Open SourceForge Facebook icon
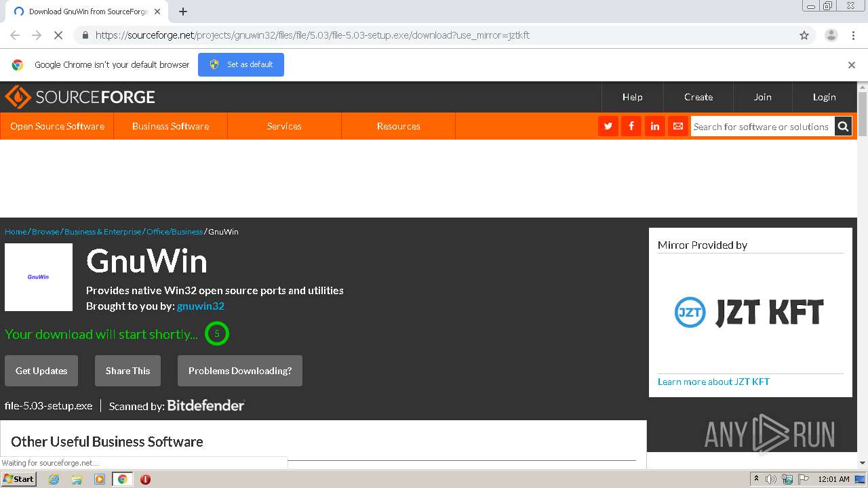Viewport: 868px width, 488px height. [631, 126]
